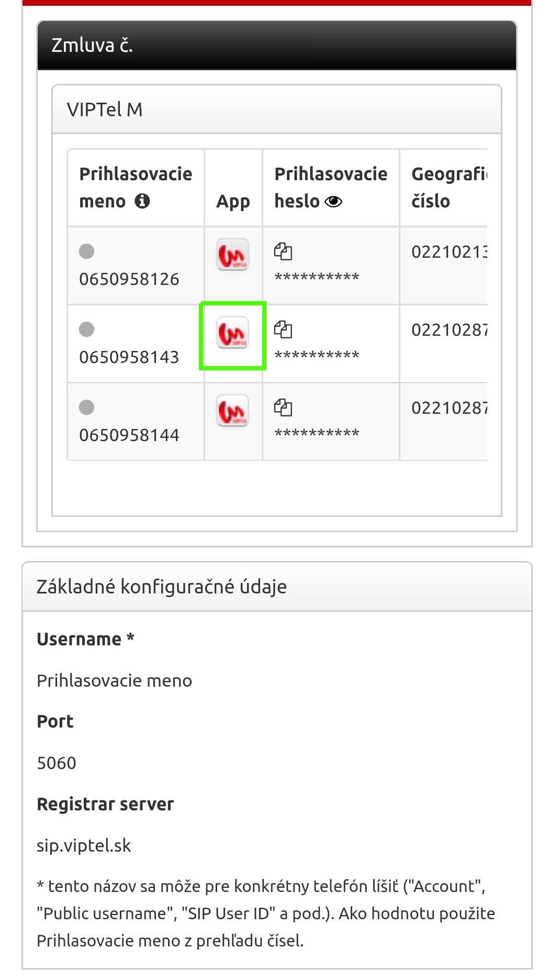Screen dimensions: 559x980
Task: Click info icon next to Prihlasovacie meno
Action: click(142, 201)
